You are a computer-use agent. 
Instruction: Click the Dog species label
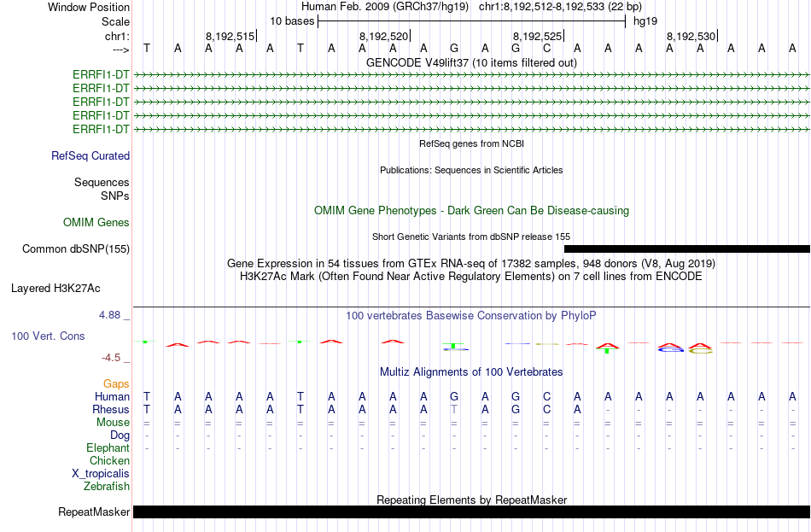point(120,436)
